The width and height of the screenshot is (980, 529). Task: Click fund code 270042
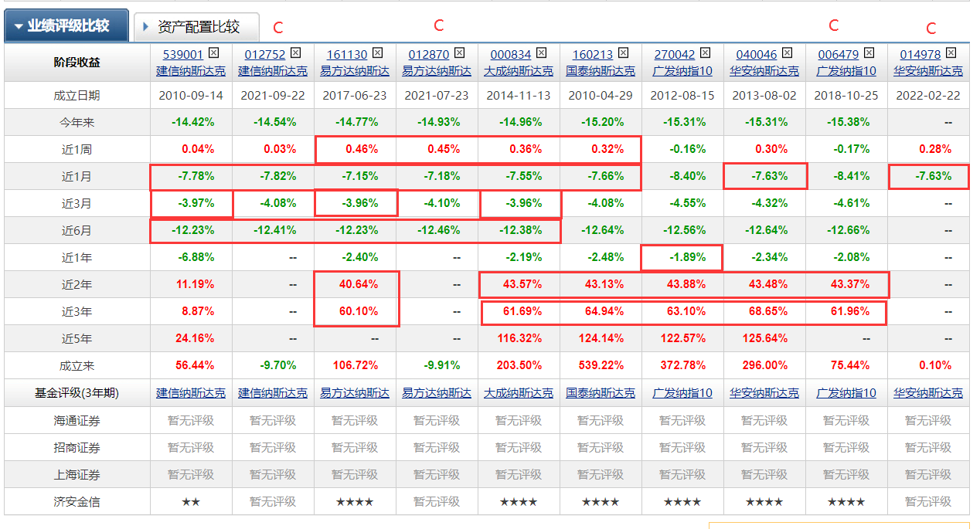click(x=675, y=55)
